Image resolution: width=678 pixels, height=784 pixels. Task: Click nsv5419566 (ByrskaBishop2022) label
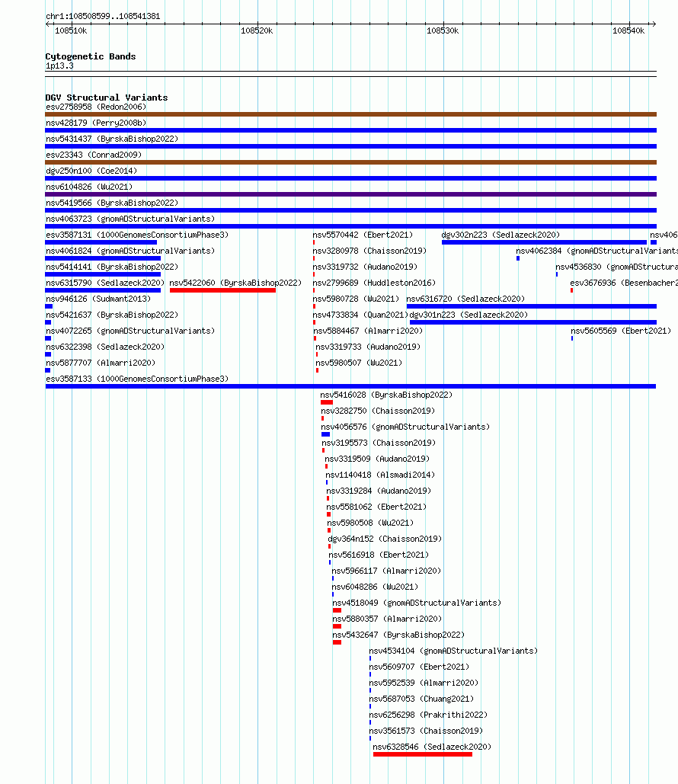click(112, 203)
